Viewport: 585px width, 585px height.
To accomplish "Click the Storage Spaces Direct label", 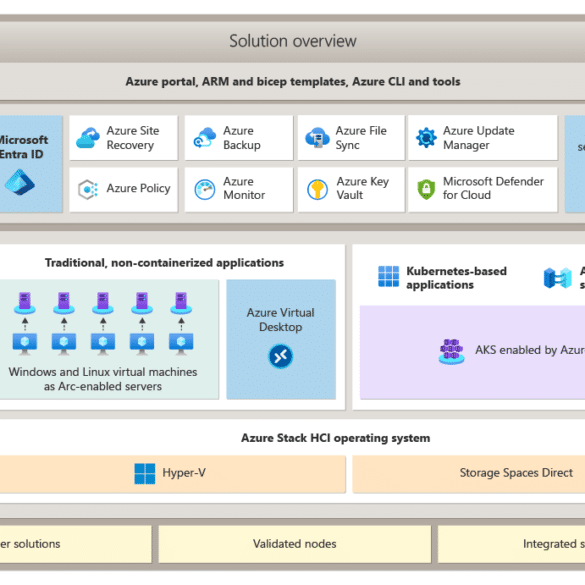I will (516, 473).
